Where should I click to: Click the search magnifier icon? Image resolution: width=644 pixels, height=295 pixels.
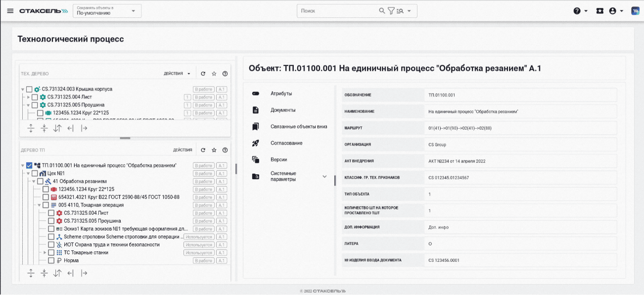pyautogui.click(x=382, y=11)
